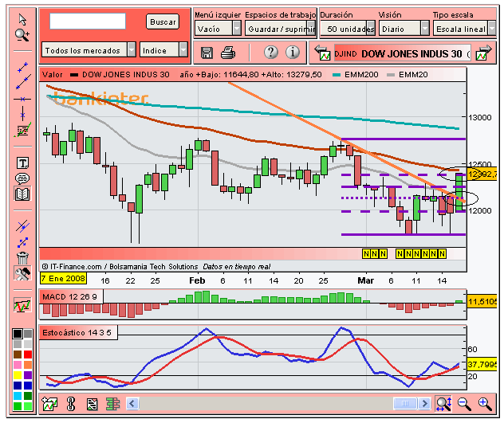Select the long trend line drawing tool
504x423 pixels.
point(23,82)
